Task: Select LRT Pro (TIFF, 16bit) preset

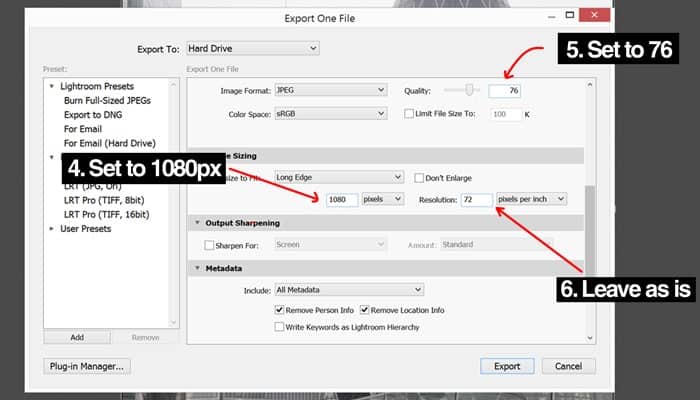Action: (x=106, y=214)
